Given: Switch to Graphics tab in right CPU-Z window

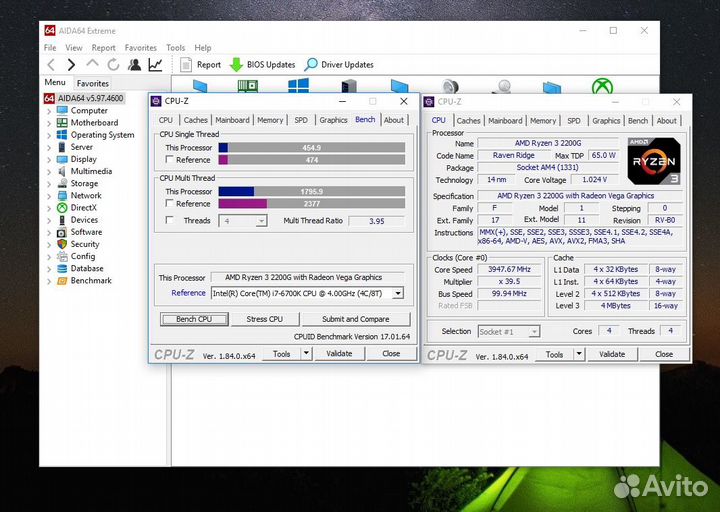Looking at the screenshot, I should (x=606, y=121).
